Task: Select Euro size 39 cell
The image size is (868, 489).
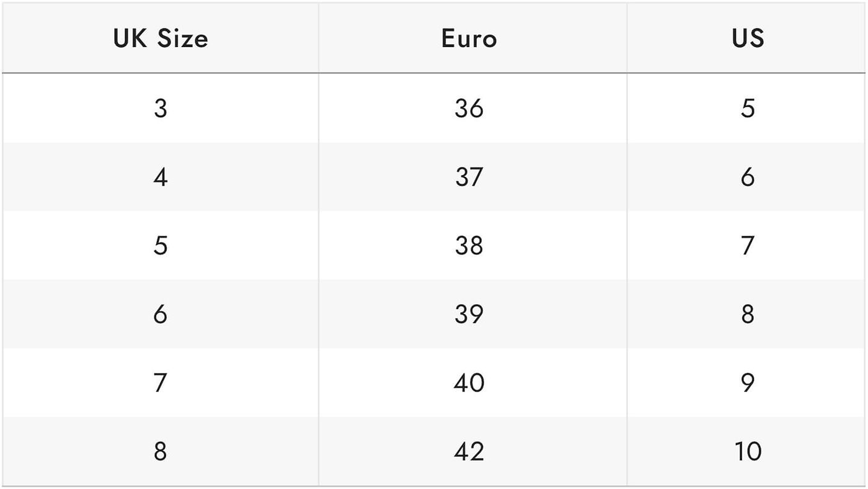Action: (469, 315)
